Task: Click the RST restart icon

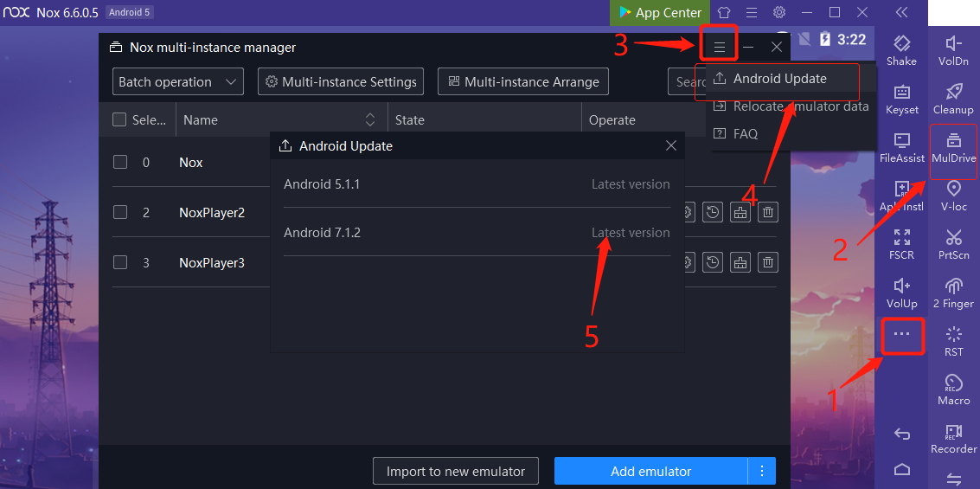Action: (954, 341)
